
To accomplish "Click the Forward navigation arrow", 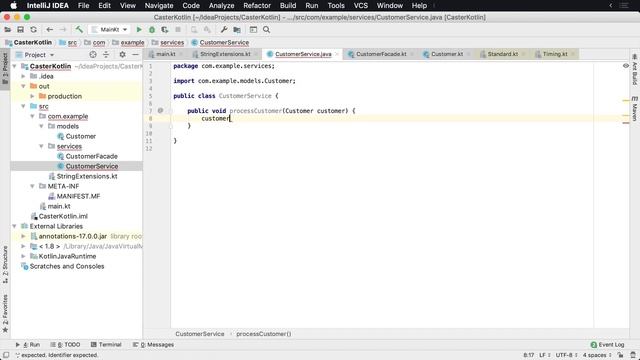I will point(62,29).
